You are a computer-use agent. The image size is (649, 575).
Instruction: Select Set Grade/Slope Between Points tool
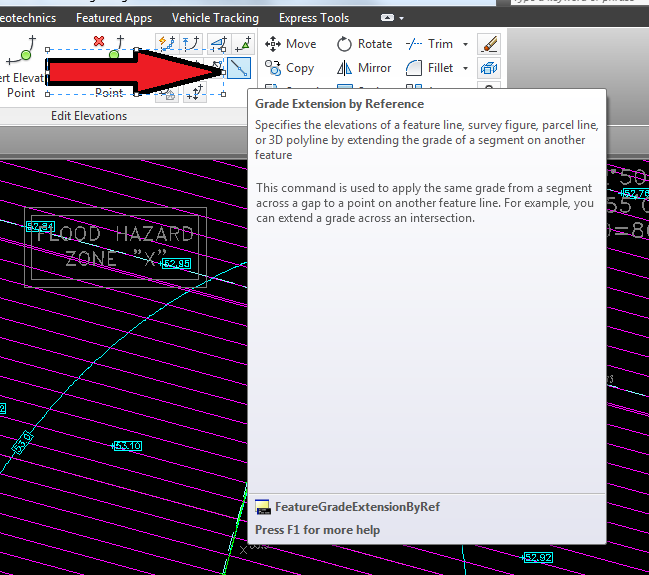coord(219,43)
